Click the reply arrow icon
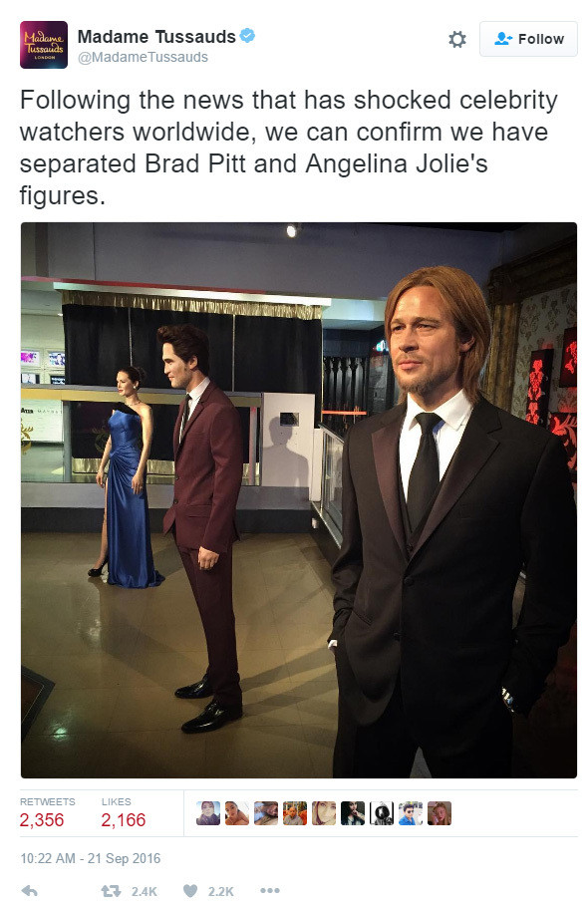 [30, 890]
